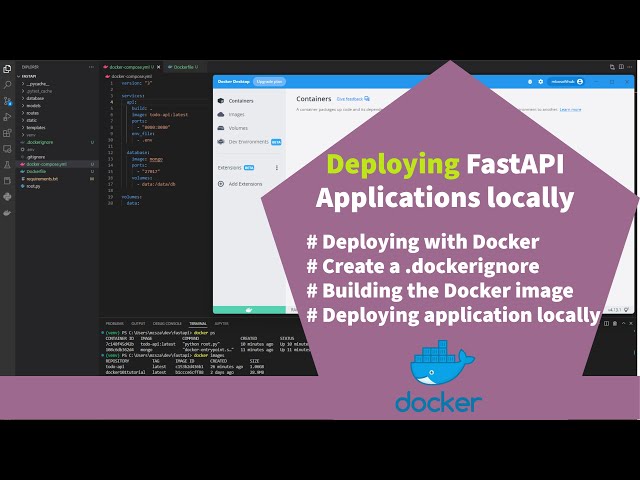640x480 pixels.
Task: Open Extensions three-dot menu in Docker Desktop
Action: [x=277, y=168]
